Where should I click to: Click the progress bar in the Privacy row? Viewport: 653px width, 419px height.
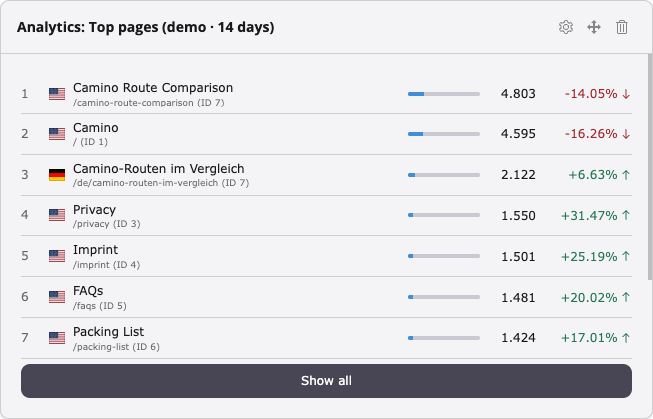click(x=444, y=215)
